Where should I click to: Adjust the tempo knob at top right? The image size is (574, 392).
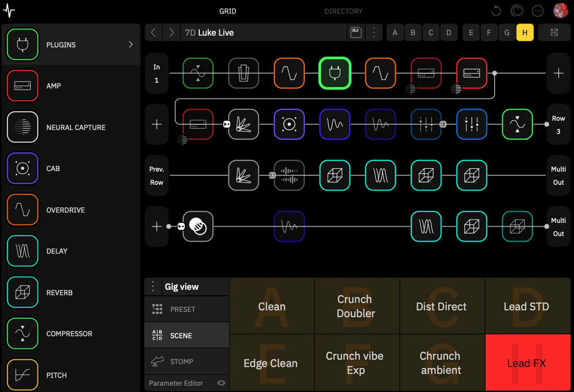tap(517, 10)
